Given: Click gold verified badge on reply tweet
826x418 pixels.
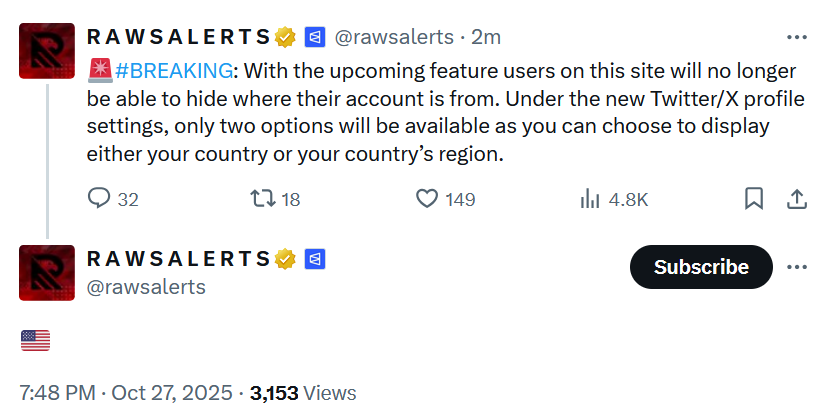Looking at the screenshot, I should coord(285,259).
